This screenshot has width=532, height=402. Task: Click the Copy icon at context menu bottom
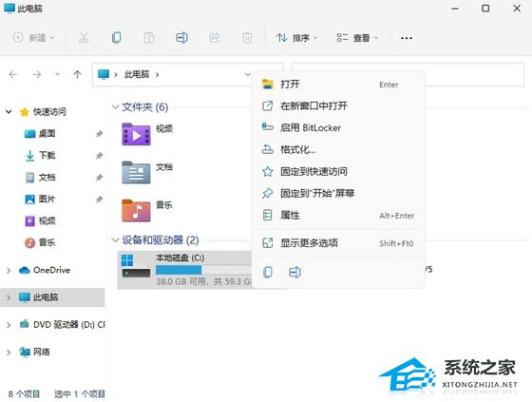(268, 272)
